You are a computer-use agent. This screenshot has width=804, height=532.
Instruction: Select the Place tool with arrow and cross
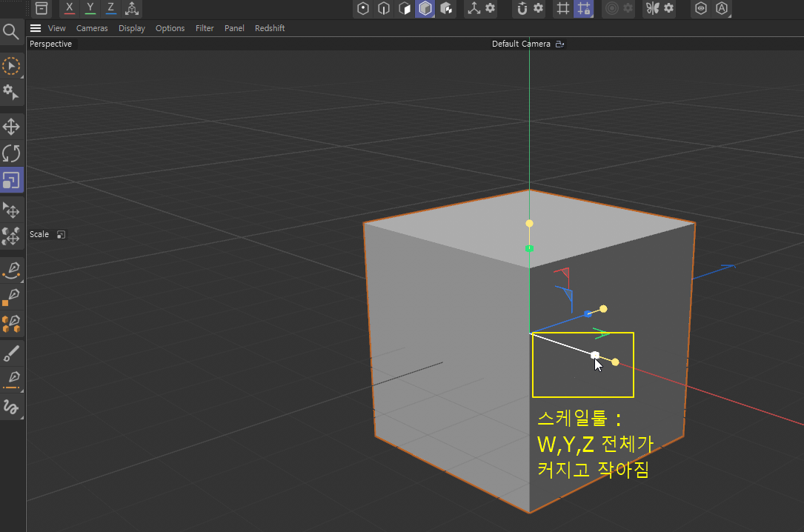point(11,210)
